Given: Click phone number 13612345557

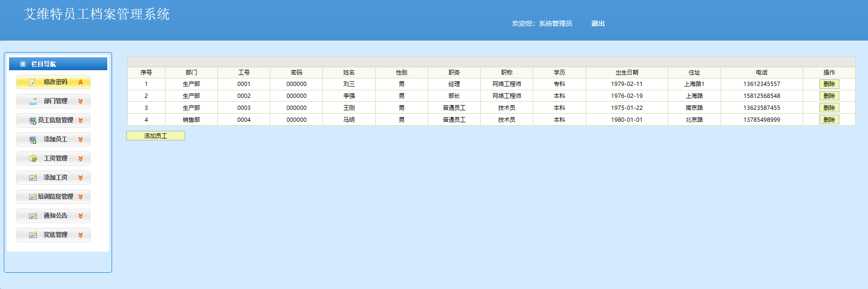Looking at the screenshot, I should tap(762, 84).
